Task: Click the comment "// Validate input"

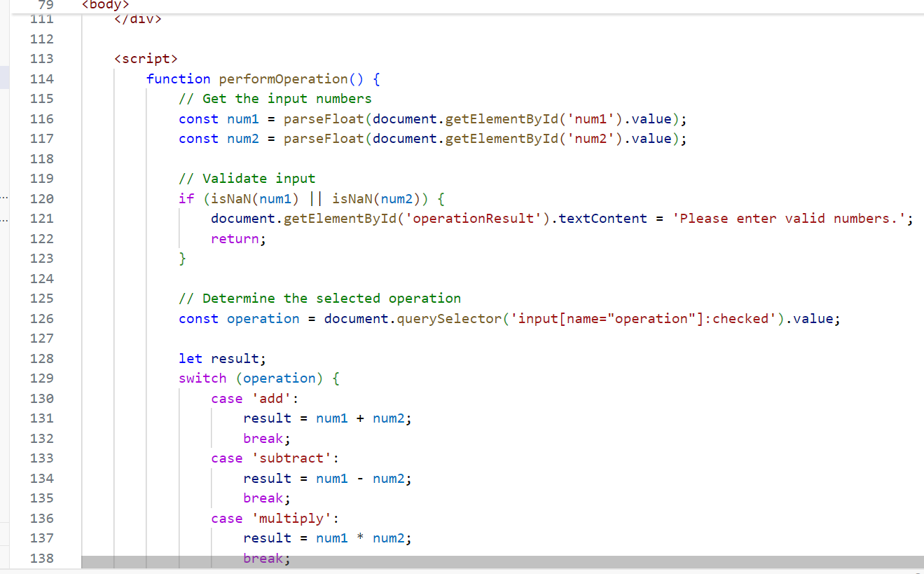Action: [247, 178]
